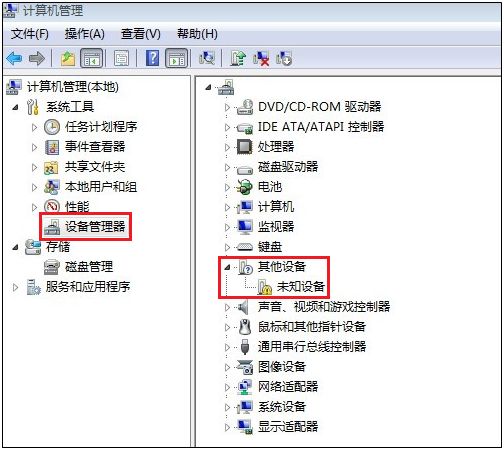Click the Show/Hide console tree icon
The image size is (504, 450).
pyautogui.click(x=92, y=58)
